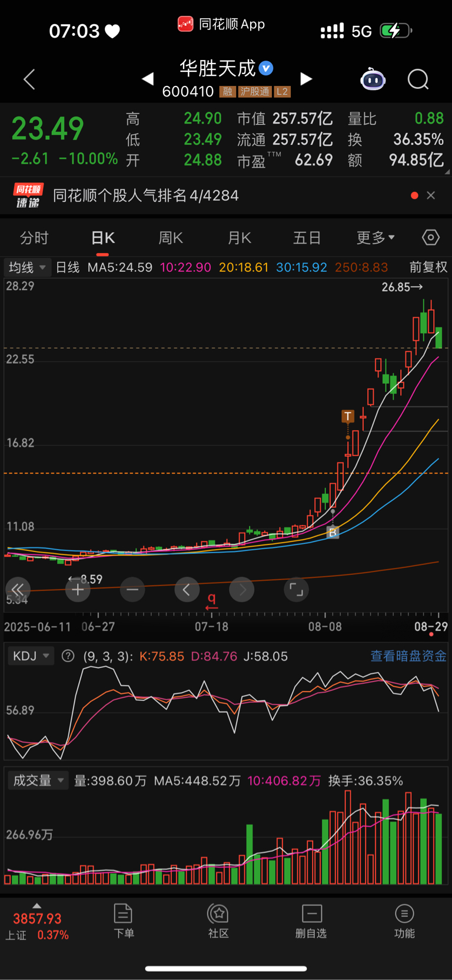Image resolution: width=452 pixels, height=980 pixels.
Task: Jump to earliest data double-chevron
Action: pos(18,589)
